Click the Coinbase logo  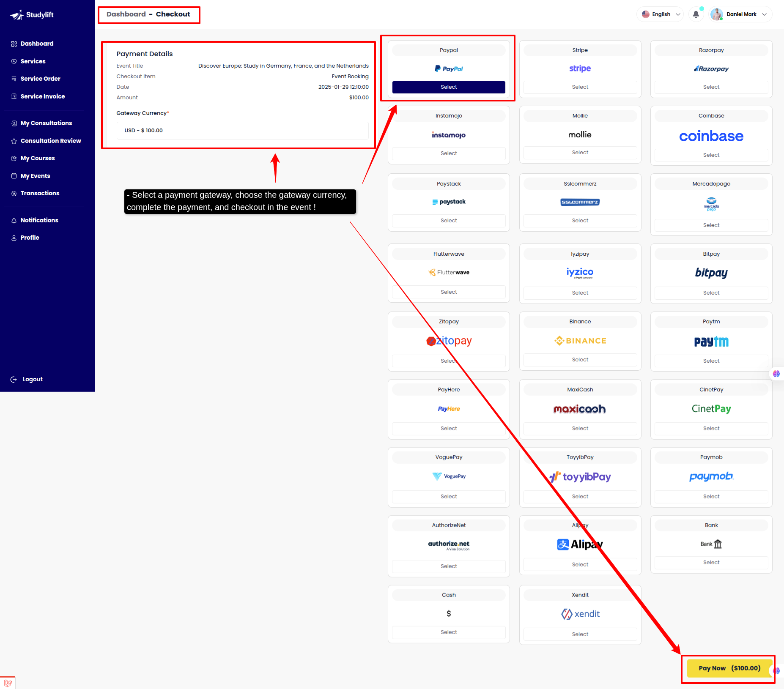tap(711, 136)
